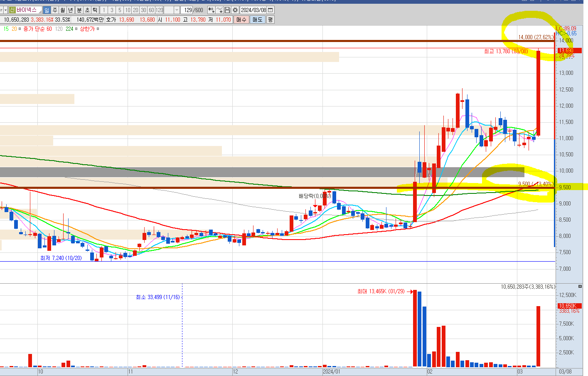
Task: Choose the 30 interval button
Action: (x=143, y=10)
